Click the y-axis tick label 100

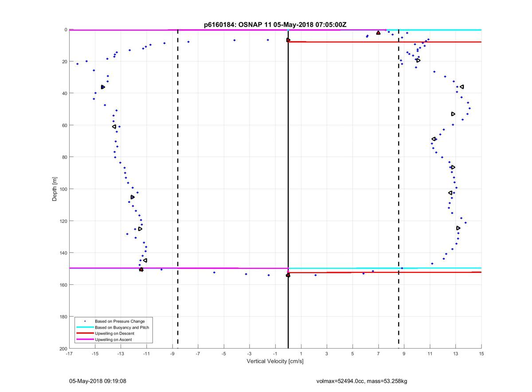click(63, 189)
